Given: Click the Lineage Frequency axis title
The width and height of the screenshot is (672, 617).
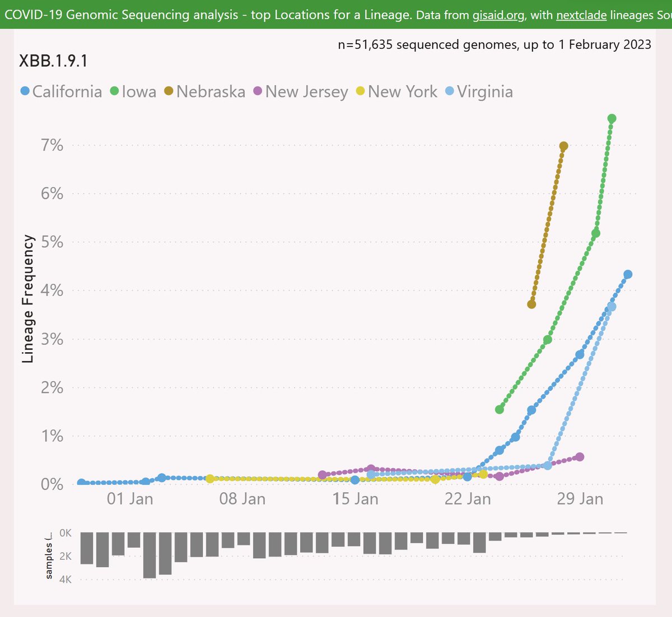Looking at the screenshot, I should click(28, 298).
